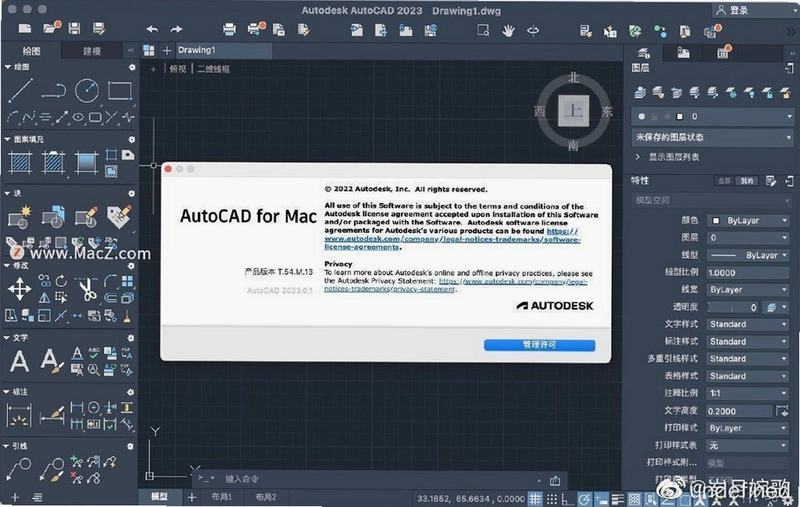800x507 pixels.
Task: Open the software license agreements link
Action: pyautogui.click(x=452, y=239)
